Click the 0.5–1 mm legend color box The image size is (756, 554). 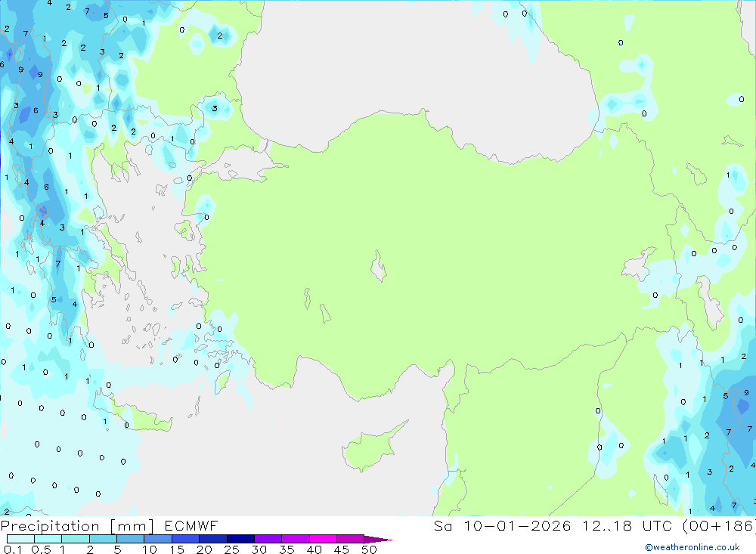click(48, 539)
